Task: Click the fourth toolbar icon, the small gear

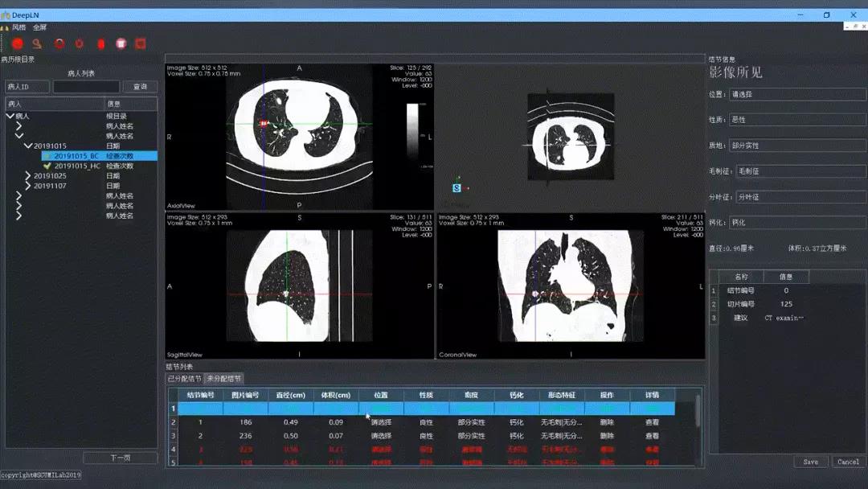Action: 80,43
